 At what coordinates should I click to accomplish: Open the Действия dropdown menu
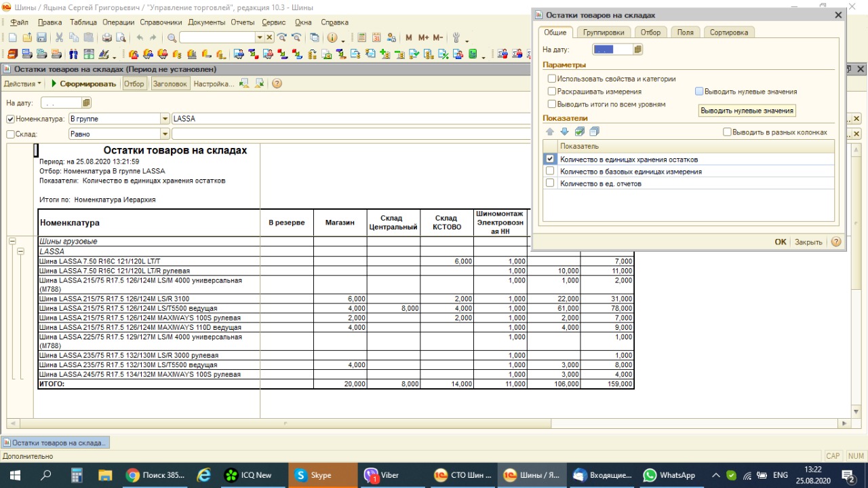click(22, 84)
